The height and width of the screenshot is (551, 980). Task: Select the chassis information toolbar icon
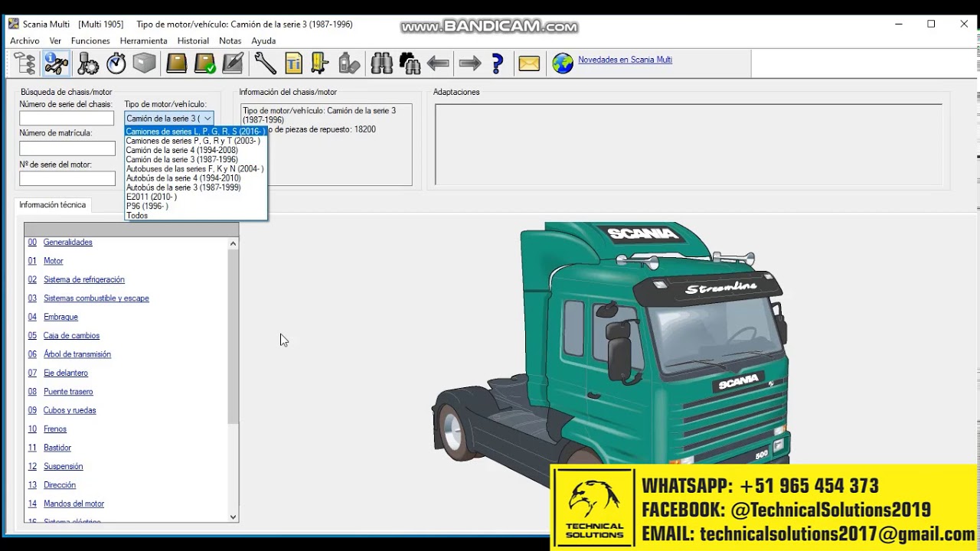tap(56, 63)
